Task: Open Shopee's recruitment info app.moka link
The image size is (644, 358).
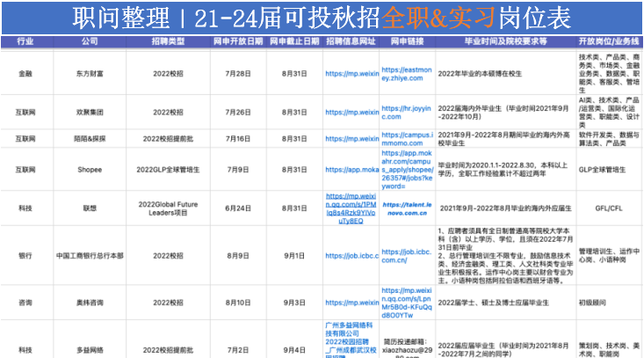Action: [x=352, y=170]
